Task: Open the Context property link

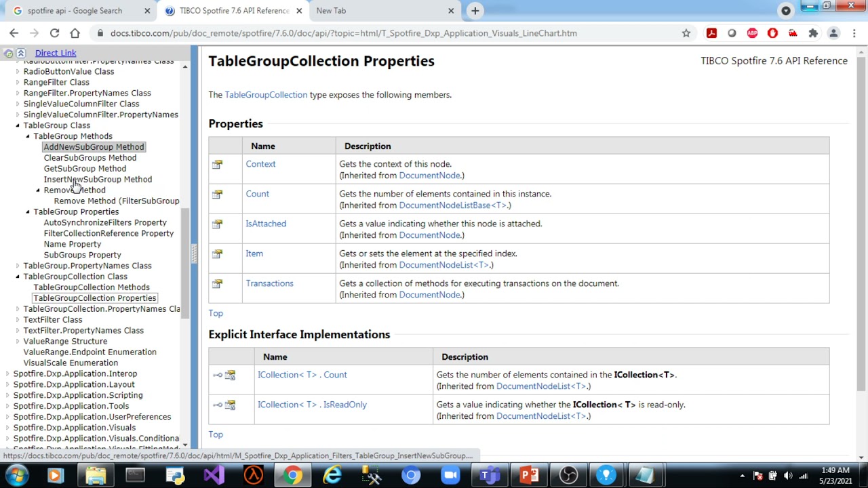Action: tap(260, 164)
